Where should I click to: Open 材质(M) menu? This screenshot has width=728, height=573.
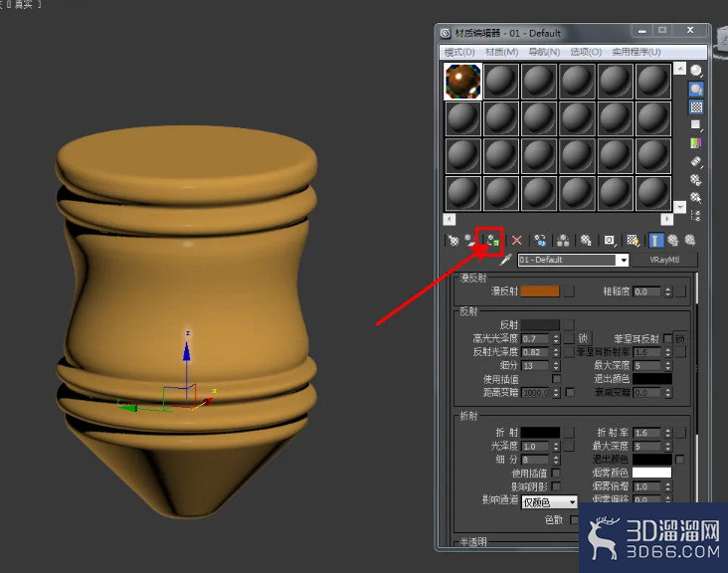click(501, 52)
